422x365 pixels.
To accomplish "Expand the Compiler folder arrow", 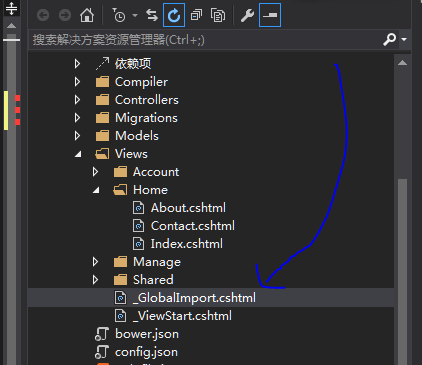I will click(x=77, y=81).
